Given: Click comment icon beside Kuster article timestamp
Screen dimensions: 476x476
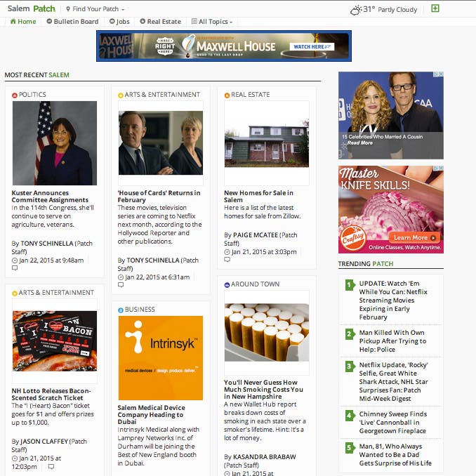Looking at the screenshot, I should point(93,260).
